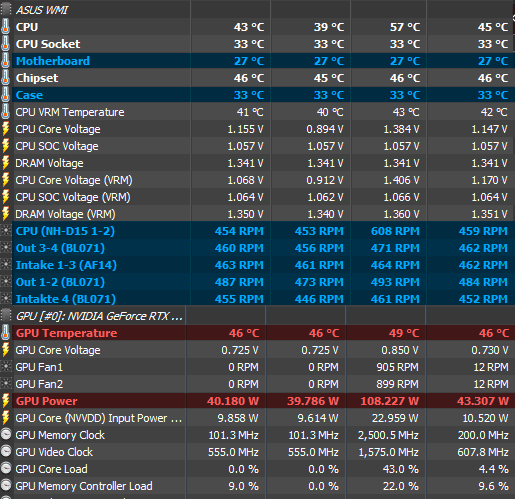
Task: Click clock icon beside GPU Memory Clock
Action: 6,434
